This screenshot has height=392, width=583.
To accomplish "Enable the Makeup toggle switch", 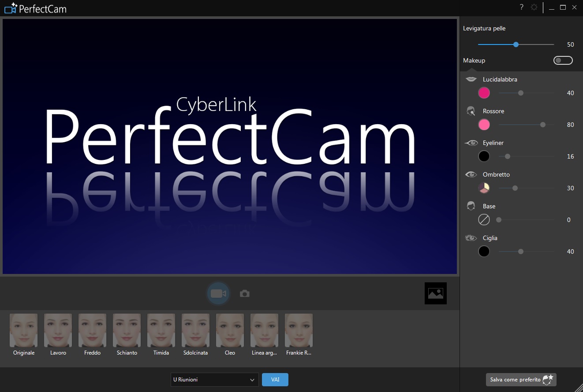I will [563, 60].
